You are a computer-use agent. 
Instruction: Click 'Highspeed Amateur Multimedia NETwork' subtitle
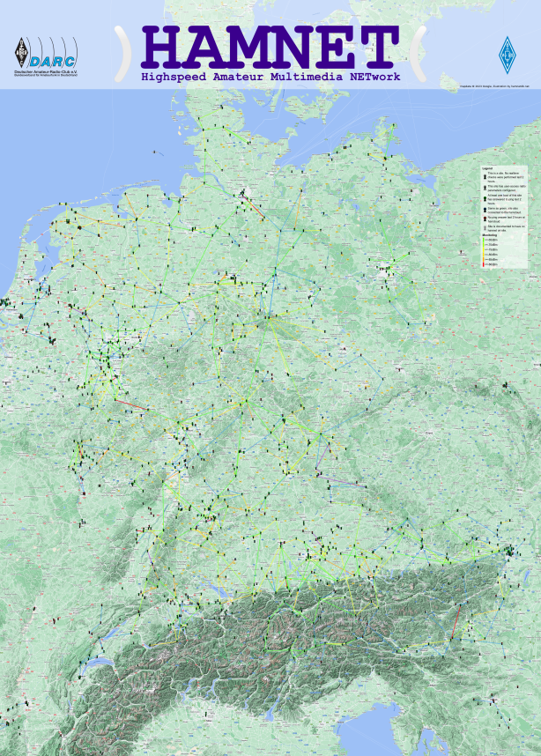coord(270,77)
